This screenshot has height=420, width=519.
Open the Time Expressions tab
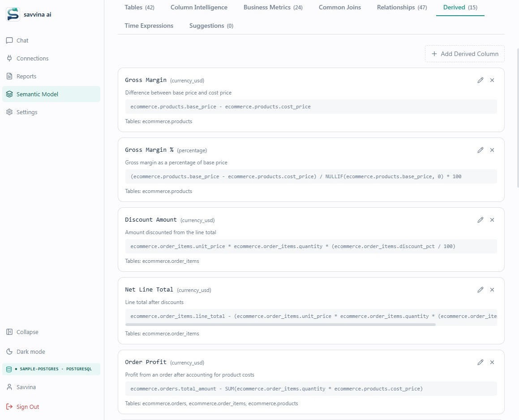point(149,26)
